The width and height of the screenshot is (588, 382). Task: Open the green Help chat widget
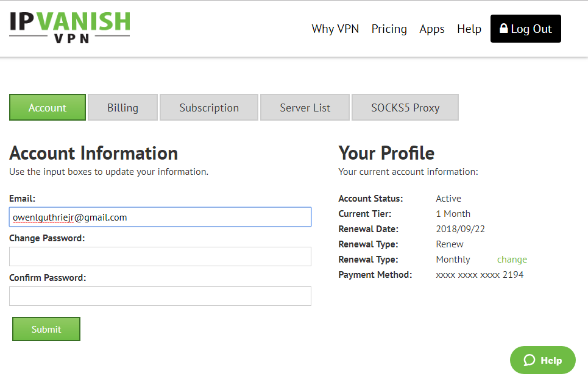543,360
